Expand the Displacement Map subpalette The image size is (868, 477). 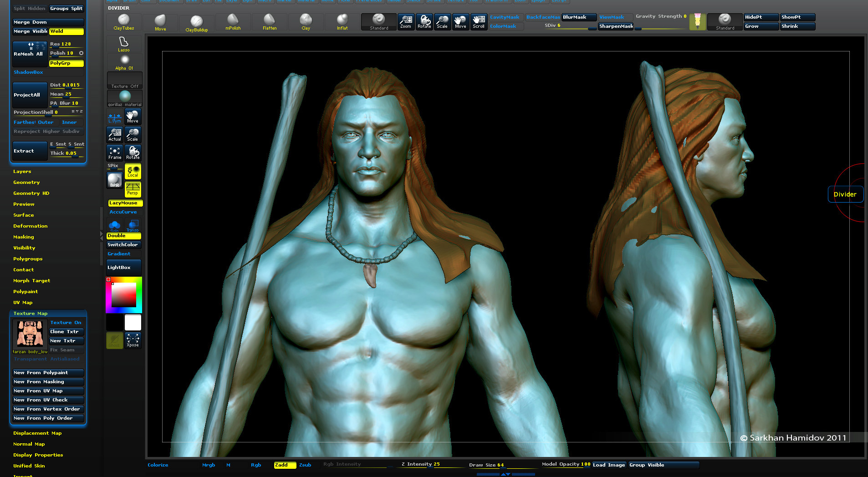pyautogui.click(x=37, y=433)
